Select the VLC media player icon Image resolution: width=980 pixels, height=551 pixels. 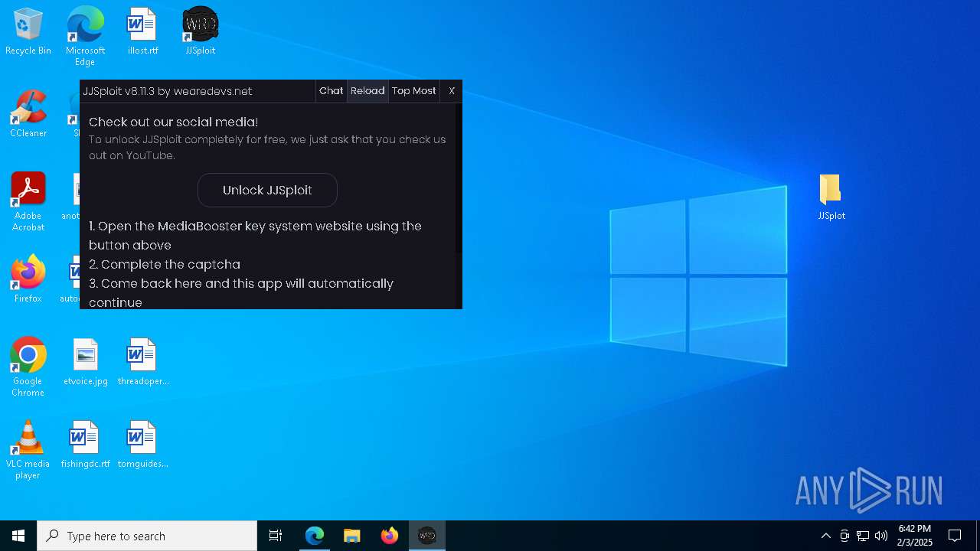coord(28,450)
